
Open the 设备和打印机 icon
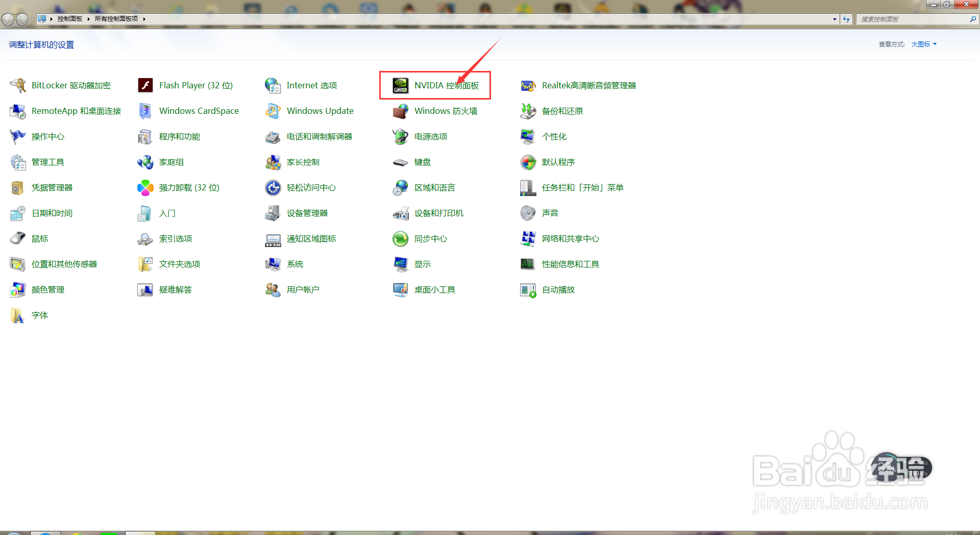(401, 213)
